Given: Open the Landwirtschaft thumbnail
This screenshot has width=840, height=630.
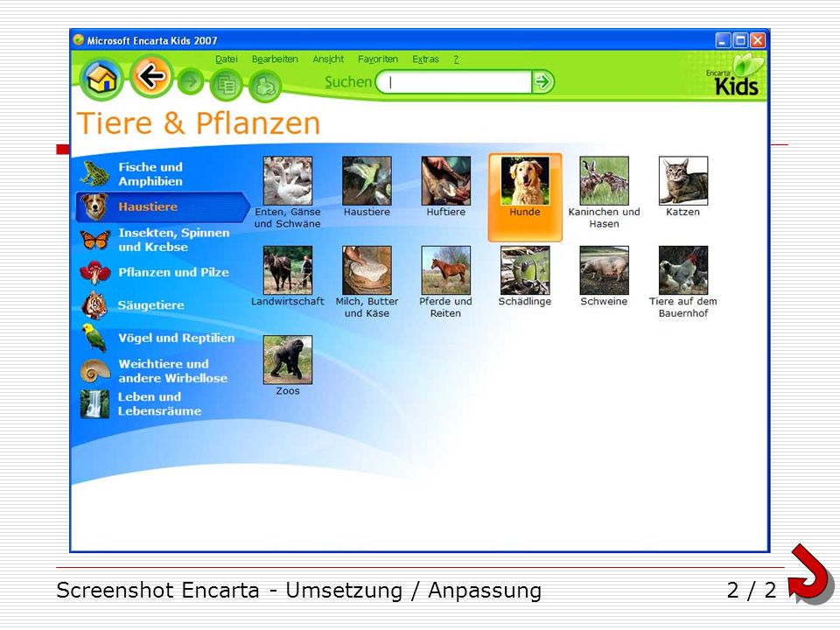Looking at the screenshot, I should point(288,270).
